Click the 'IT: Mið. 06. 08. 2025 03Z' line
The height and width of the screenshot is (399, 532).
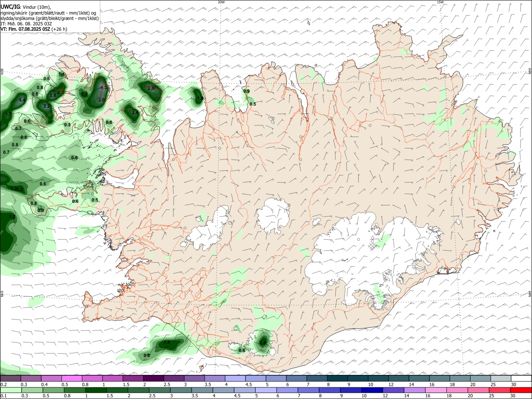[x=26, y=24]
